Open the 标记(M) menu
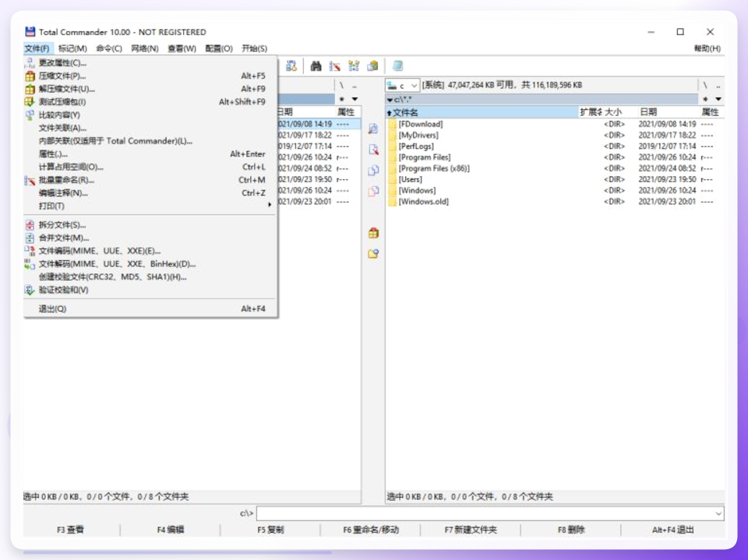 [x=72, y=48]
